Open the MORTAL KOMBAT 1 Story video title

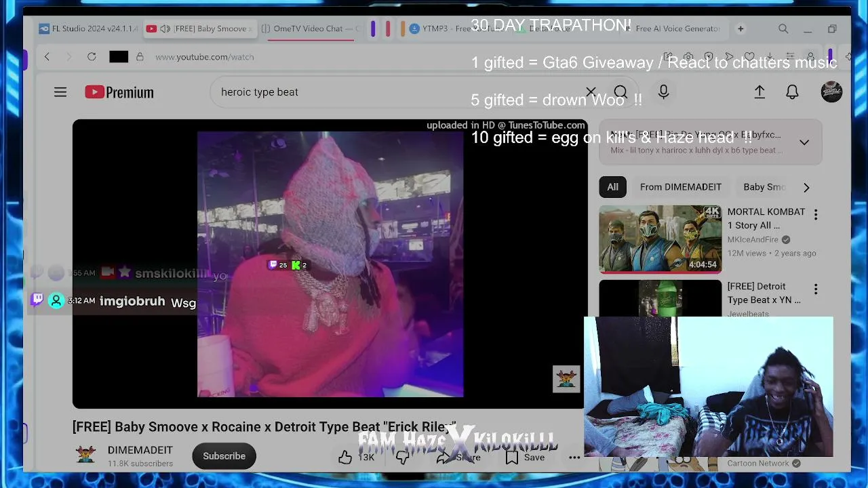point(766,218)
